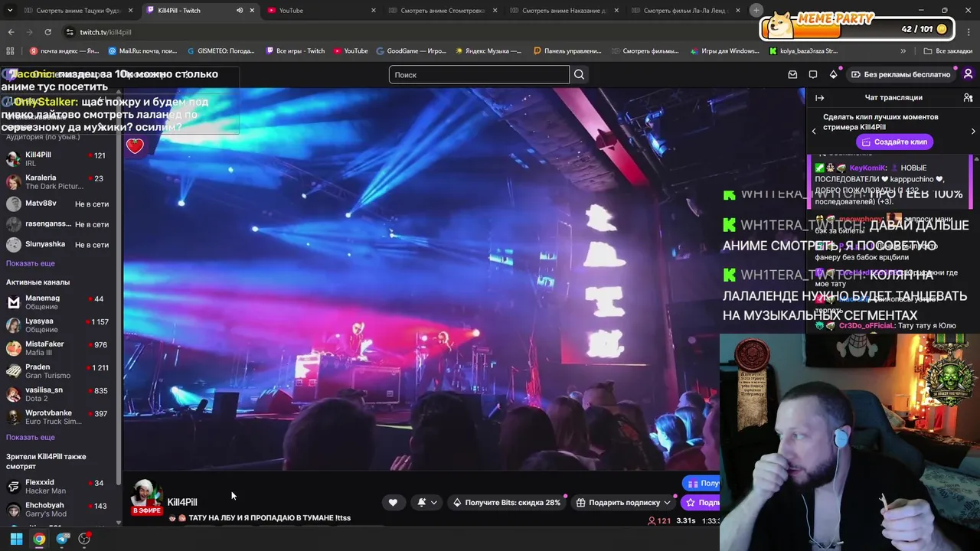Expand hidden bookmarks with the double chevron
Viewport: 980px width, 551px height.
pos(903,51)
